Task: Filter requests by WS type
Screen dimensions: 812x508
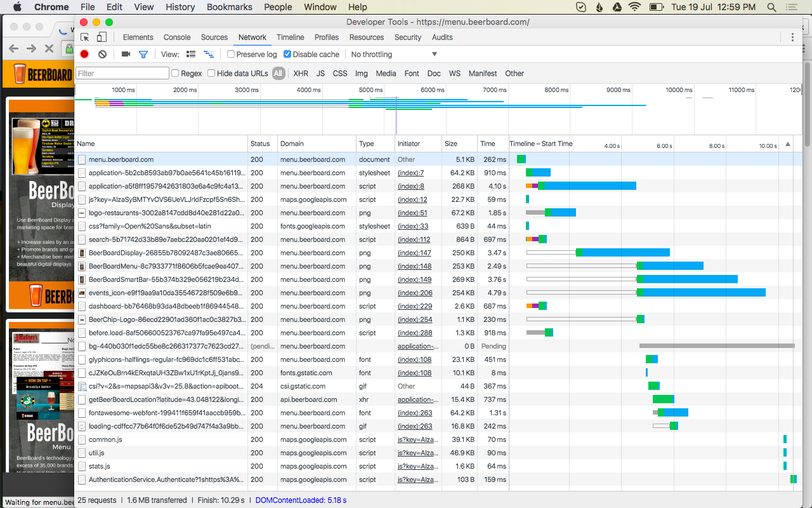Action: pos(455,74)
